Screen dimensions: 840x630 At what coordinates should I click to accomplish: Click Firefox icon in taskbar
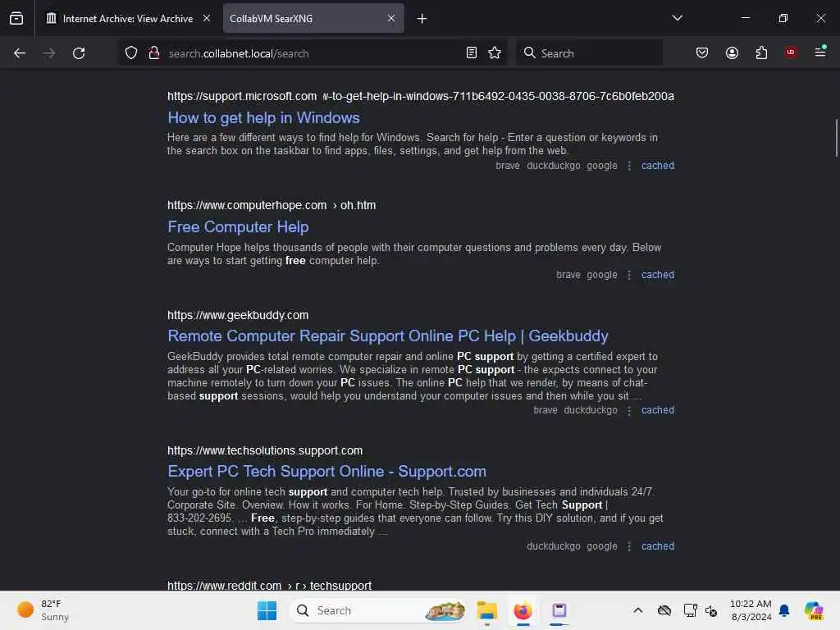point(523,610)
